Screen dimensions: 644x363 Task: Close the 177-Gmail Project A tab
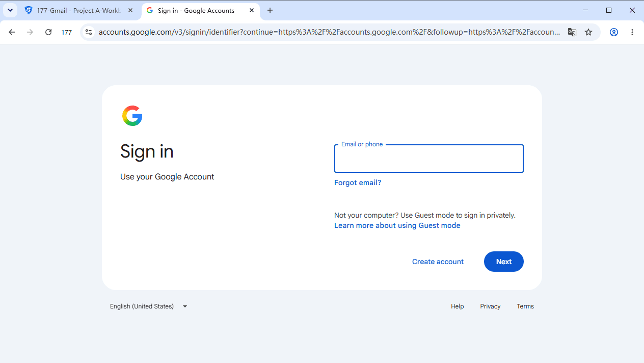[x=130, y=10]
